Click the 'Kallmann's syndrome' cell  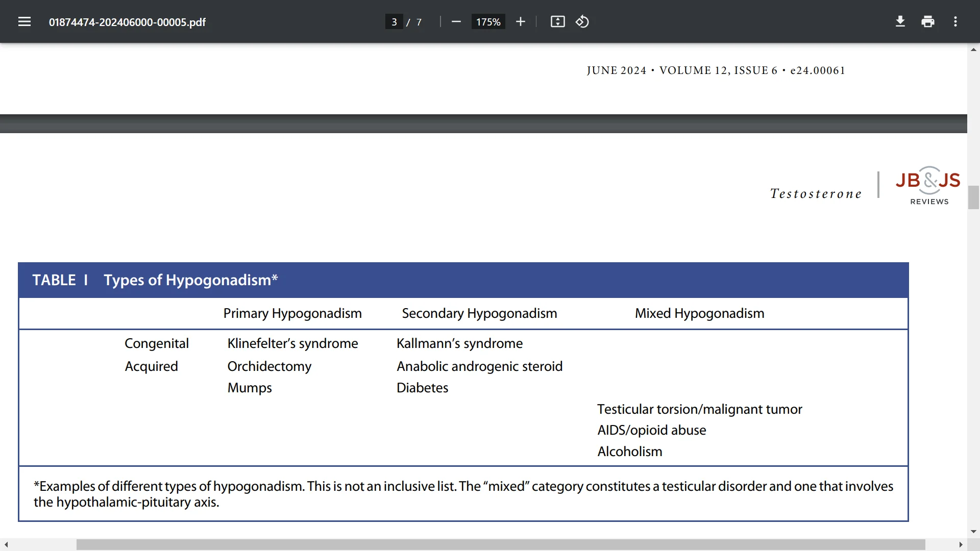(x=459, y=343)
